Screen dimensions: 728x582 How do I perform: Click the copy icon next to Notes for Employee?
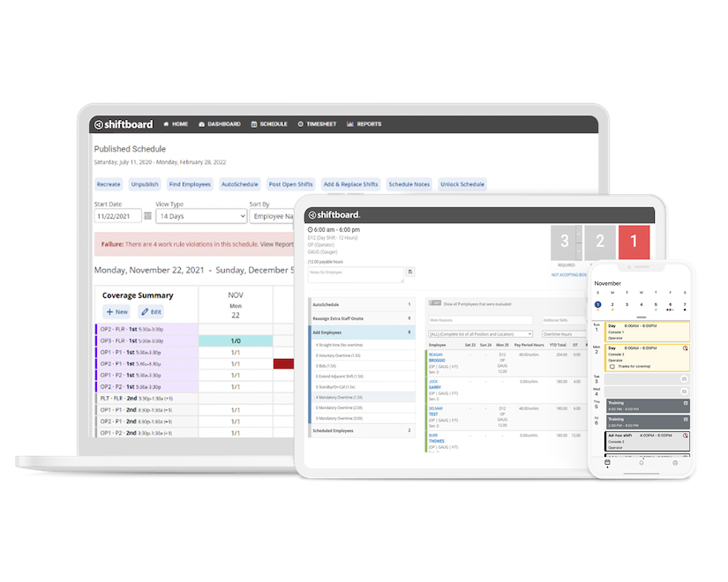point(410,272)
